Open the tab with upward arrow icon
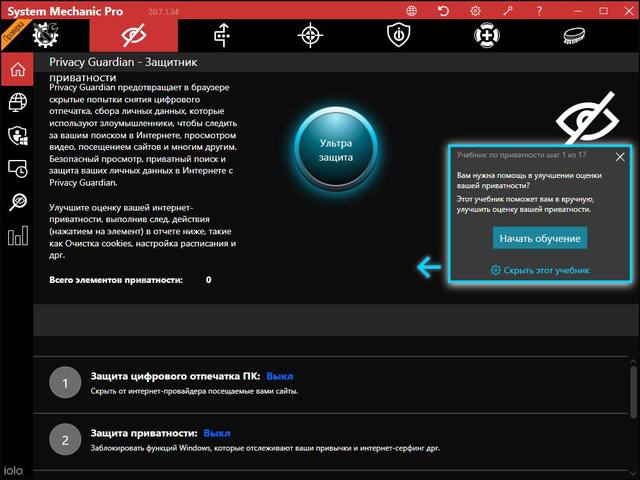This screenshot has width=640, height=480. pyautogui.click(x=222, y=35)
